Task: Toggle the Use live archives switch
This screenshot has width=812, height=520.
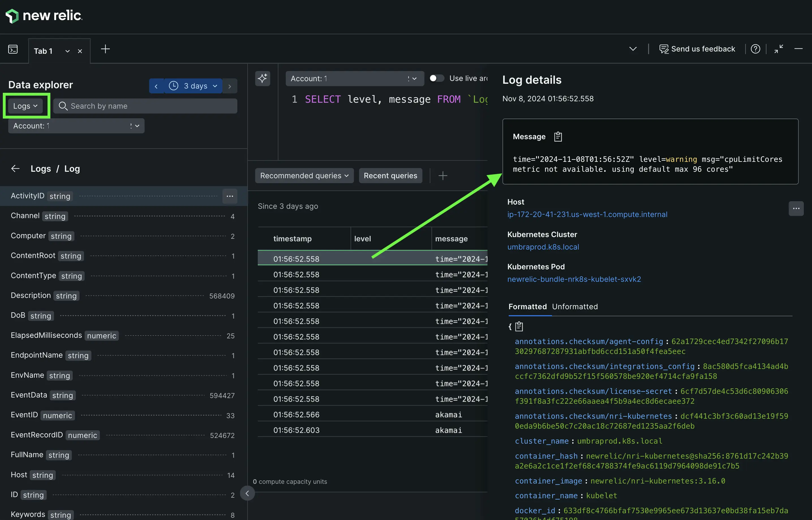Action: [436, 78]
